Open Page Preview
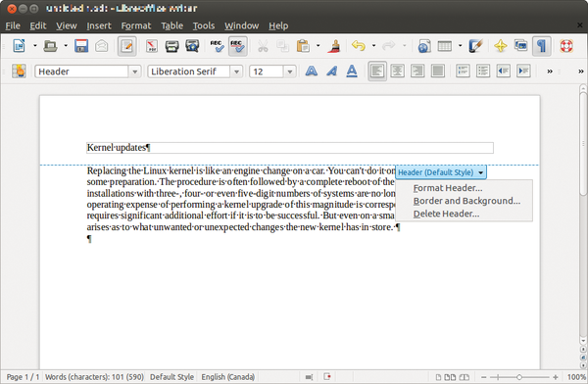 tap(192, 46)
